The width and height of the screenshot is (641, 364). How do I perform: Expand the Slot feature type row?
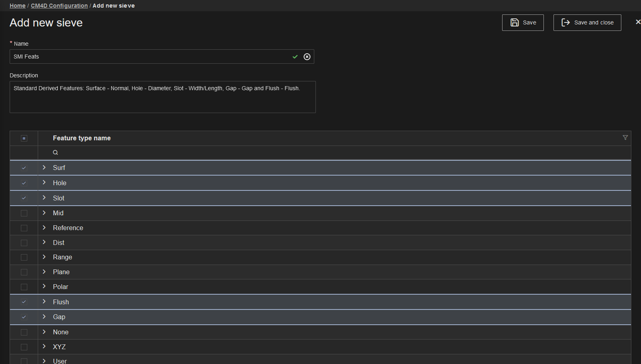tap(44, 198)
